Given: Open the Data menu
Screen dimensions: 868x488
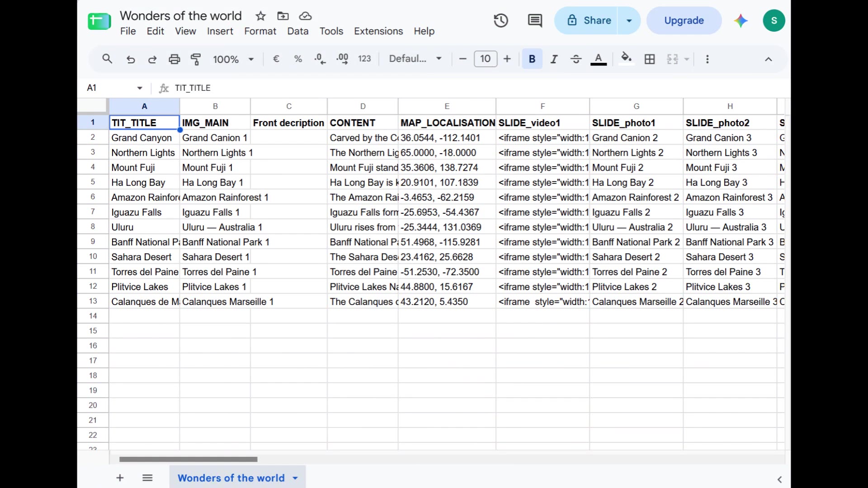Looking at the screenshot, I should tap(298, 31).
